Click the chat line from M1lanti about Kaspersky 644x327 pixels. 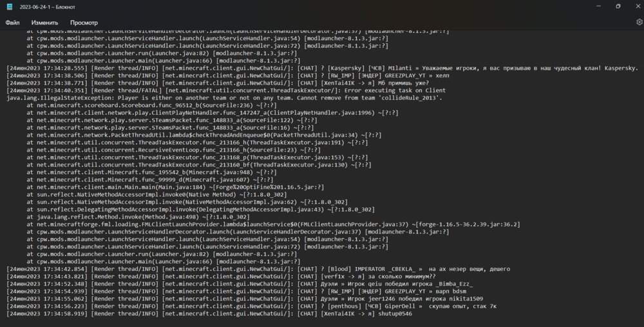(323, 68)
